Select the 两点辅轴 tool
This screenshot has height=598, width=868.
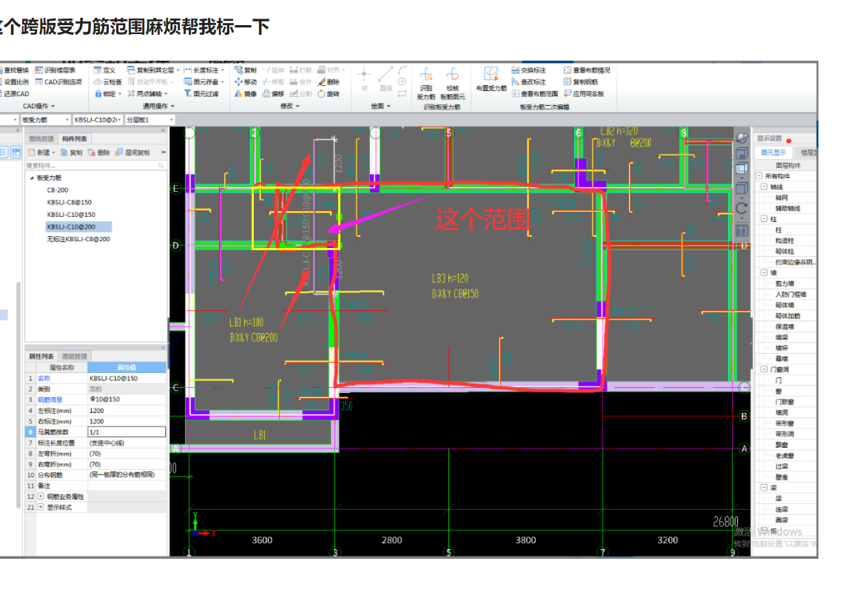[147, 93]
